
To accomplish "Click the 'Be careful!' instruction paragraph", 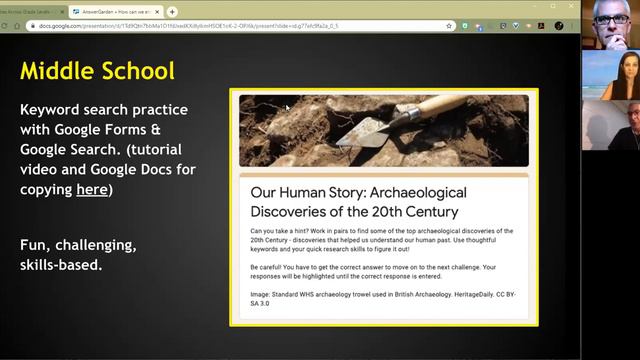I will tap(373, 272).
